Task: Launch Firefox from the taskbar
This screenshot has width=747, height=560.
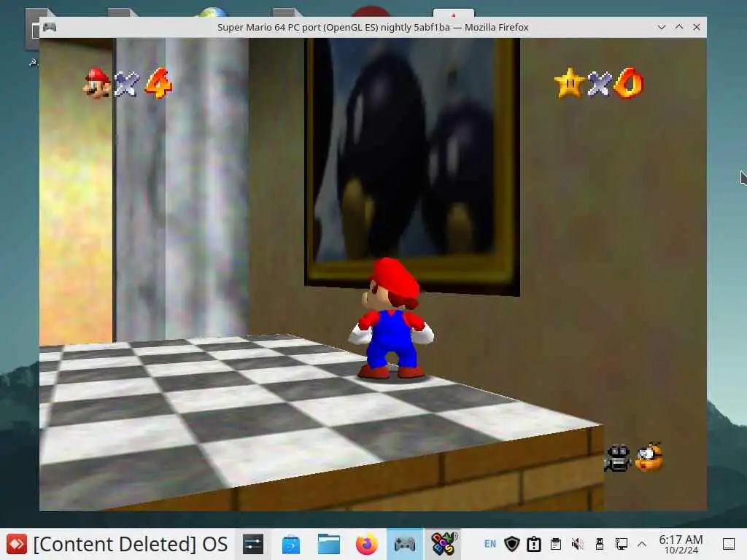Action: click(x=366, y=544)
